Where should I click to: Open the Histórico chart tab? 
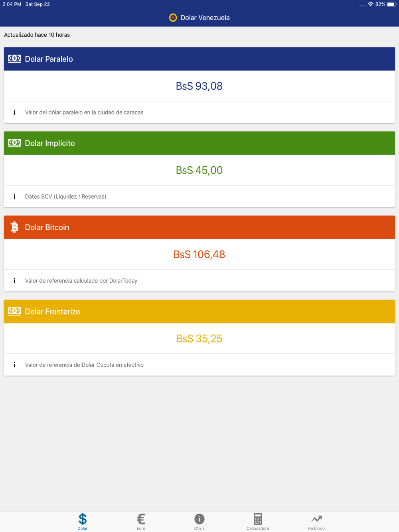click(316, 522)
